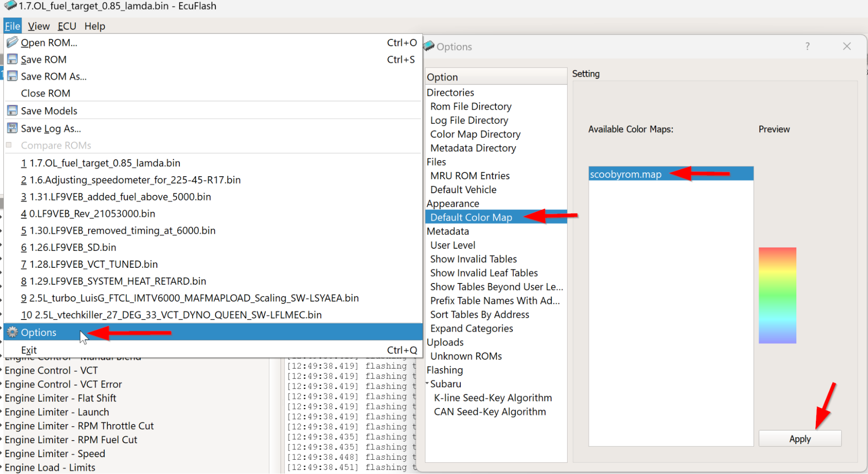Click the EcuFlash icon in Options dialog title
The image size is (868, 474).
(x=429, y=46)
